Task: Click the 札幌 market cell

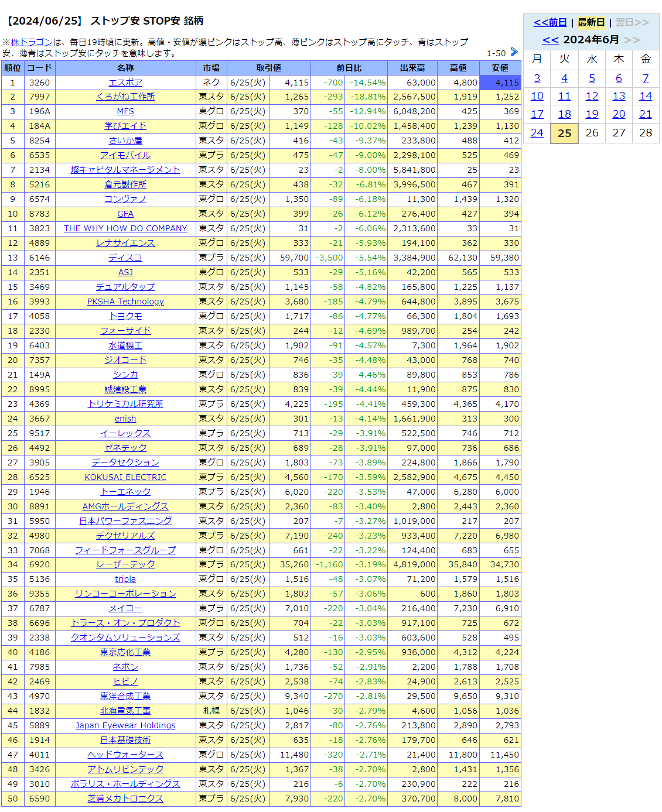Action: pos(211,711)
